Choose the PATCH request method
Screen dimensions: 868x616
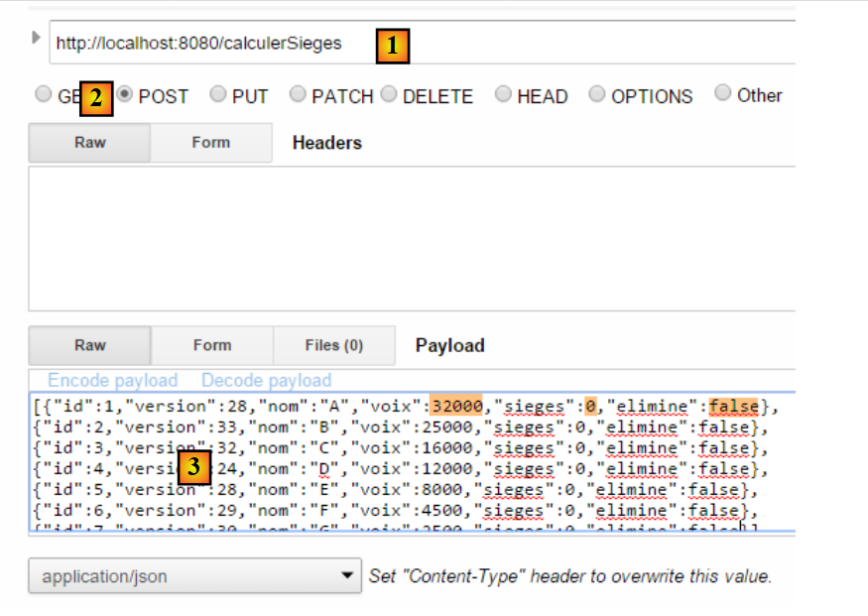[298, 94]
